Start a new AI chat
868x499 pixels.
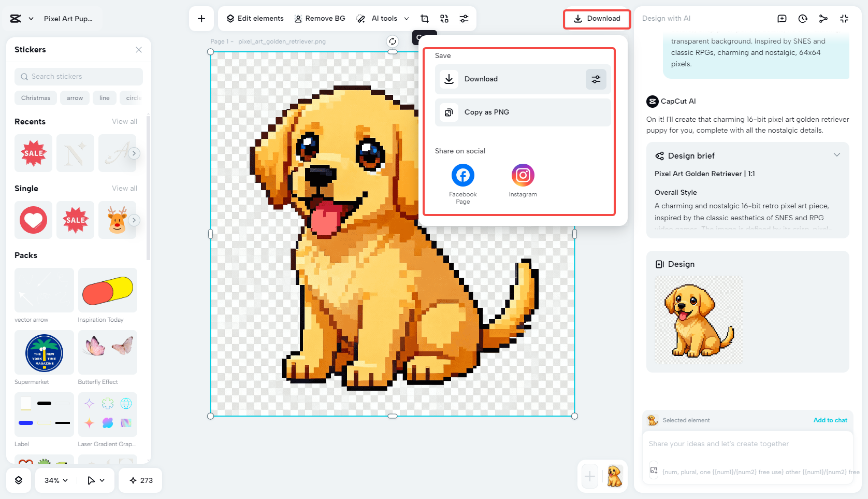coord(782,18)
